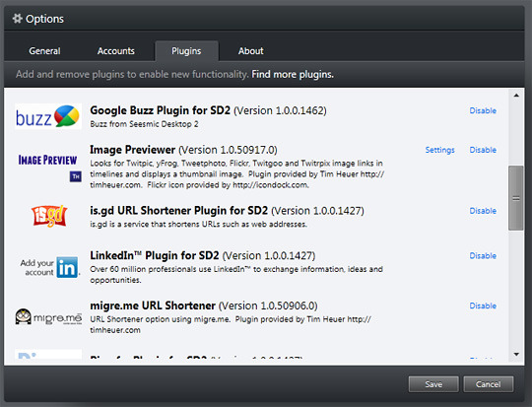
Task: Click the Save button
Action: (433, 384)
